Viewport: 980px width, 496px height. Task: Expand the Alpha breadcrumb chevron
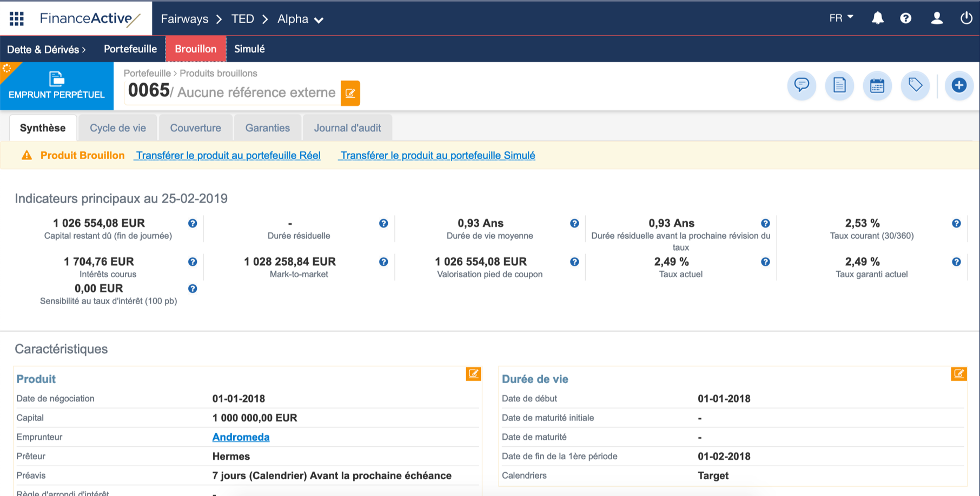pos(319,19)
